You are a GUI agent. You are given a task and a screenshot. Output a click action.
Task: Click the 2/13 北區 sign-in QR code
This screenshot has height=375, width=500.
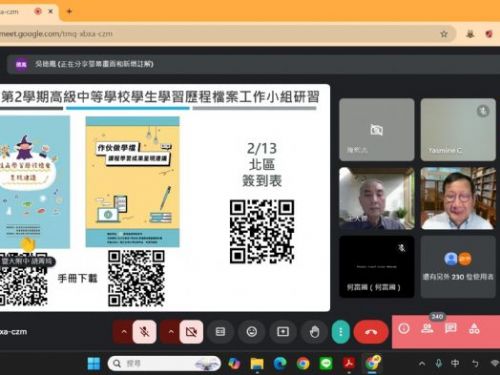(262, 232)
